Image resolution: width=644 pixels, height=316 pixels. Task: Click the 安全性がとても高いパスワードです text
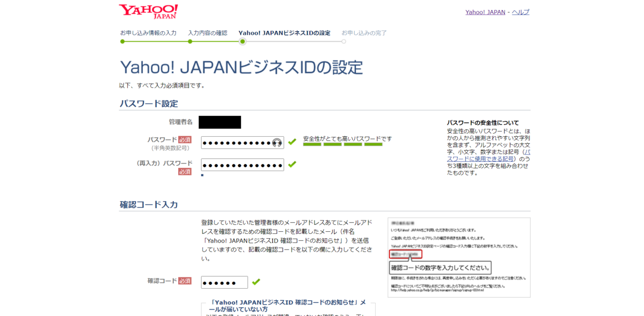click(x=348, y=138)
